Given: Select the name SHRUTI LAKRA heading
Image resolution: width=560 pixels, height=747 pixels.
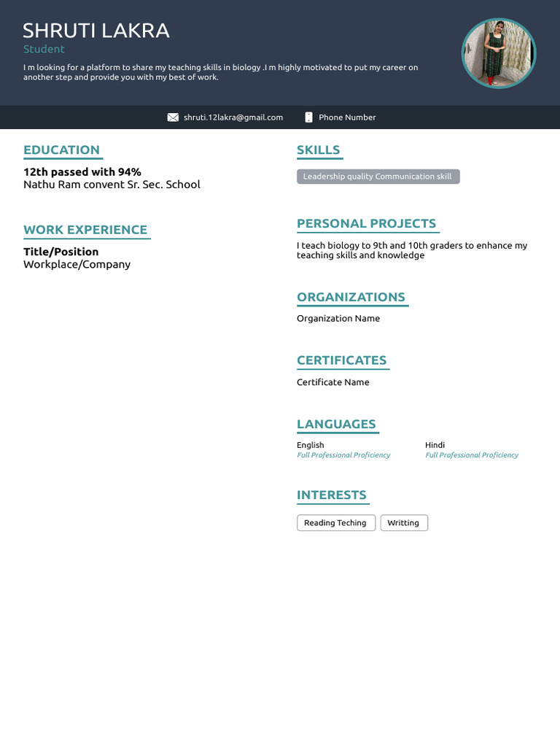Looking at the screenshot, I should tap(96, 31).
